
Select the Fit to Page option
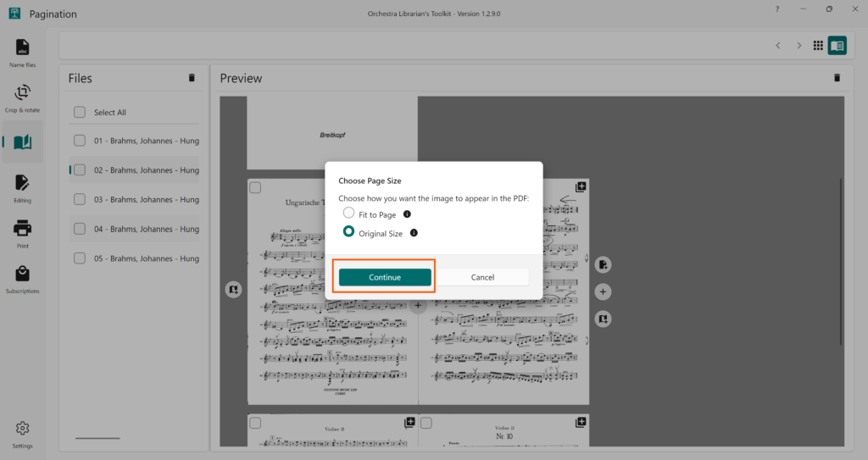(348, 214)
